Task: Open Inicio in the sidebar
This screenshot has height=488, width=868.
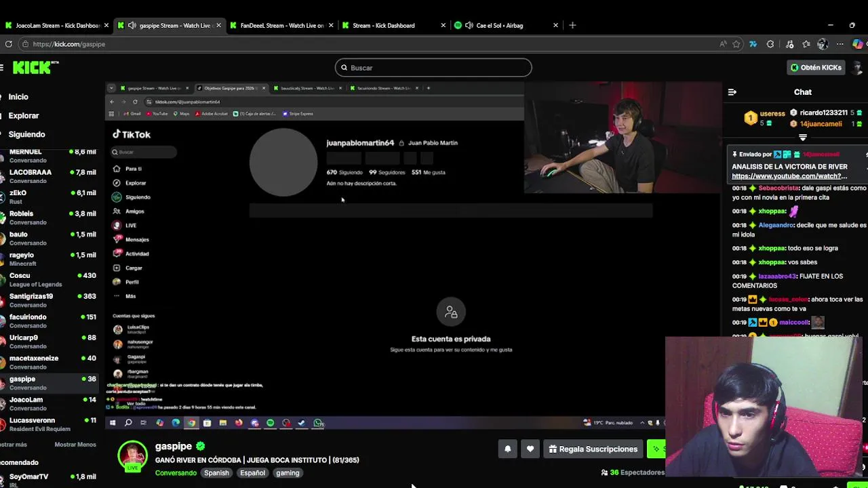Action: (x=18, y=97)
